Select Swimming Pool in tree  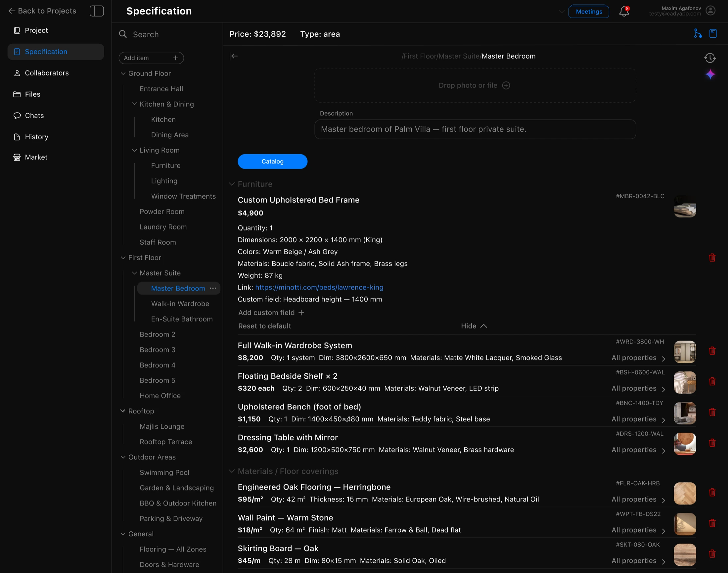point(164,472)
